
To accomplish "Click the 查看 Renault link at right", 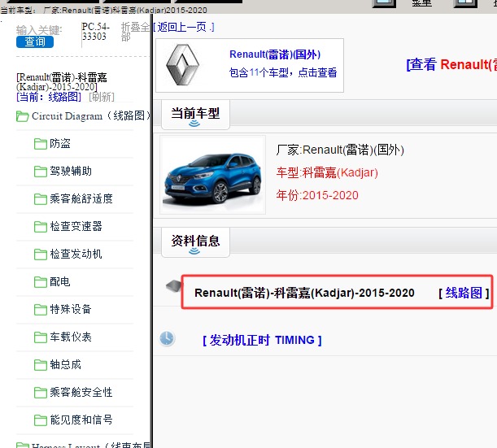I will [451, 64].
